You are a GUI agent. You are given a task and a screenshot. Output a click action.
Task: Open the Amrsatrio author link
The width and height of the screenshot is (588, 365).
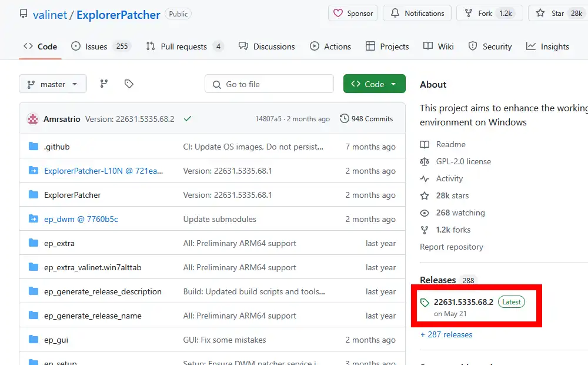(x=62, y=119)
